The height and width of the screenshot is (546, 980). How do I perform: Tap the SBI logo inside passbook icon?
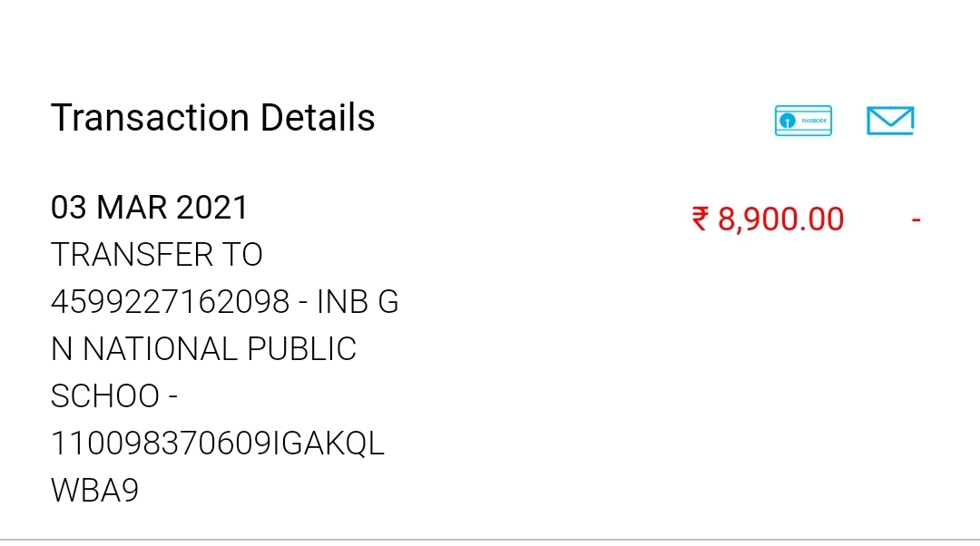pos(788,121)
